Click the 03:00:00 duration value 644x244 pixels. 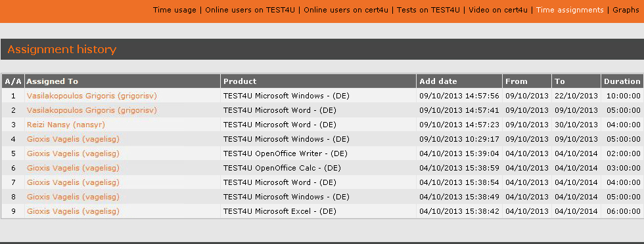click(x=624, y=168)
